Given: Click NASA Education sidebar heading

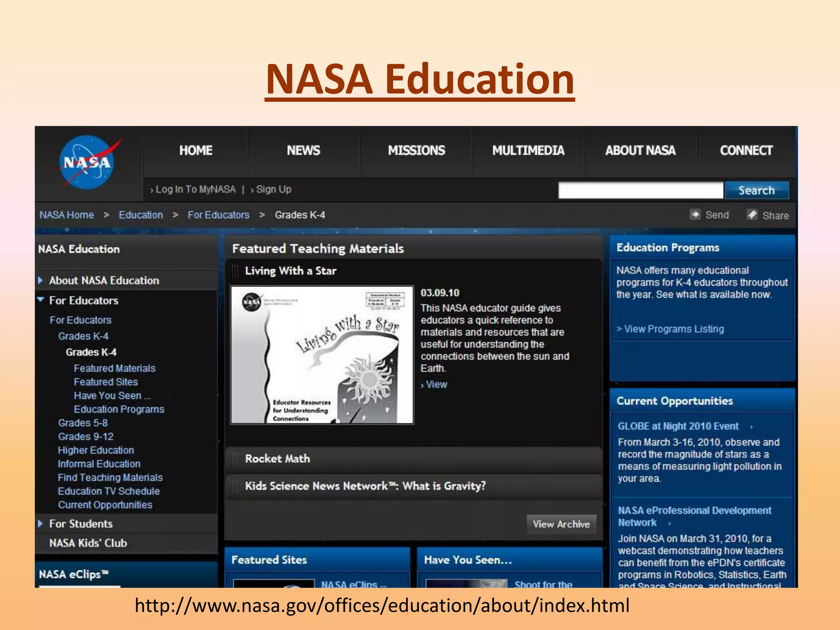Looking at the screenshot, I should [x=79, y=249].
